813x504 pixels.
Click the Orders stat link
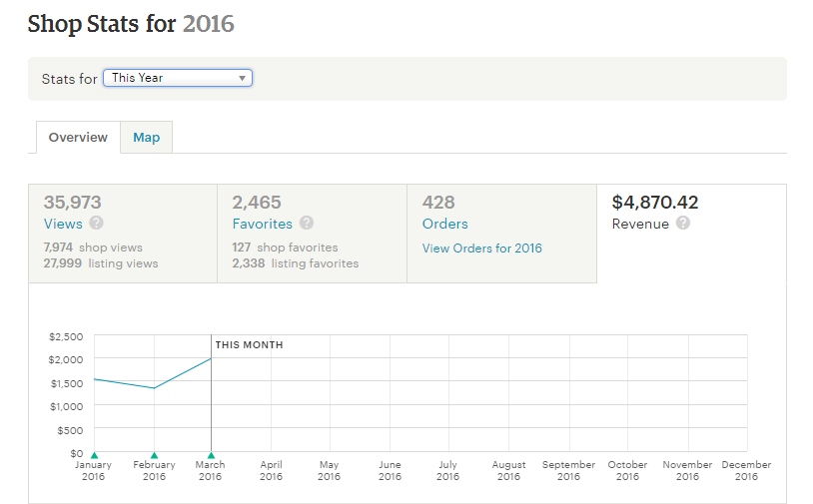[444, 224]
